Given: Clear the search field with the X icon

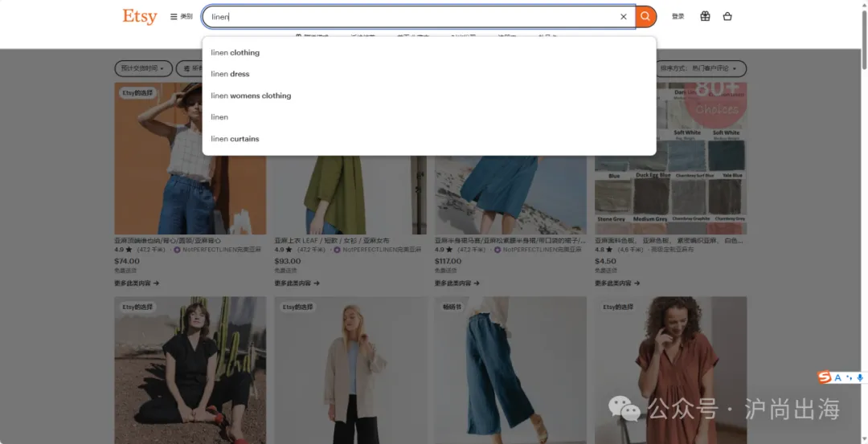Looking at the screenshot, I should point(624,17).
